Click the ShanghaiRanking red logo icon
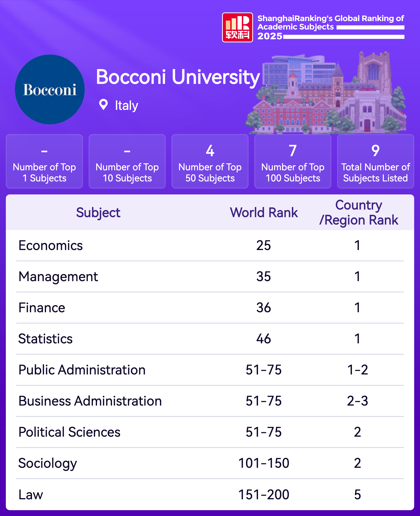Image resolution: width=420 pixels, height=516 pixels. [x=237, y=27]
